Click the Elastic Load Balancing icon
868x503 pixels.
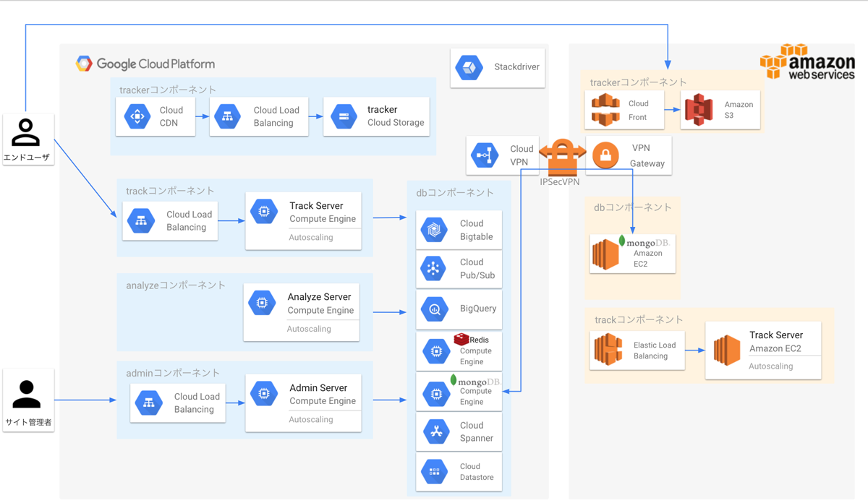tap(608, 350)
